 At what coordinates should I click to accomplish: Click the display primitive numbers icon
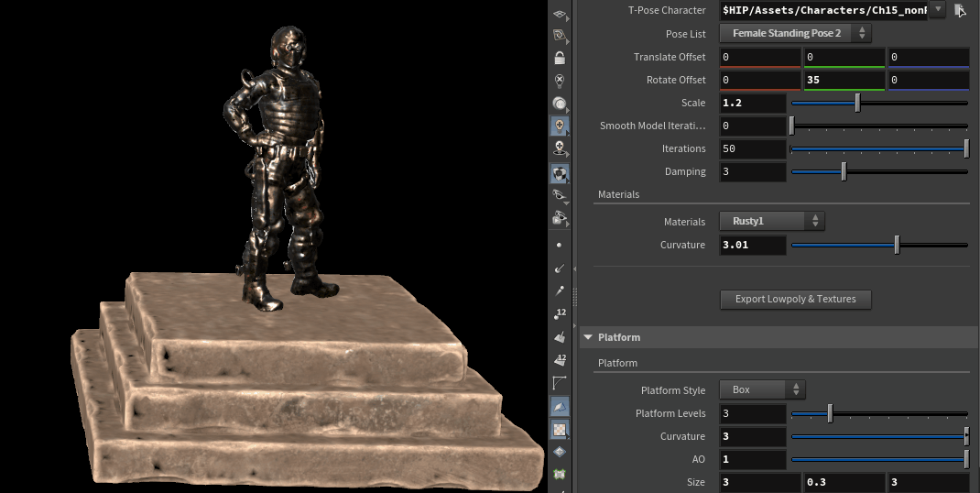click(560, 358)
